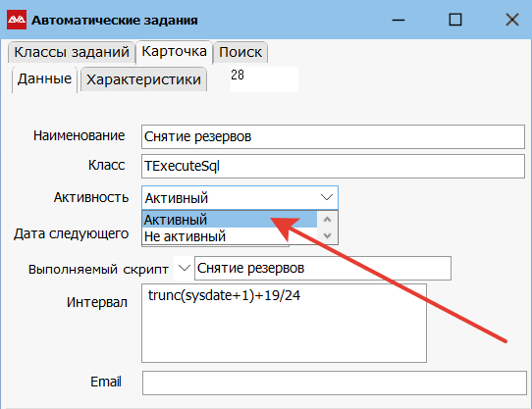Maximize the Автоматические задания window
The width and height of the screenshot is (532, 409).
(x=455, y=20)
